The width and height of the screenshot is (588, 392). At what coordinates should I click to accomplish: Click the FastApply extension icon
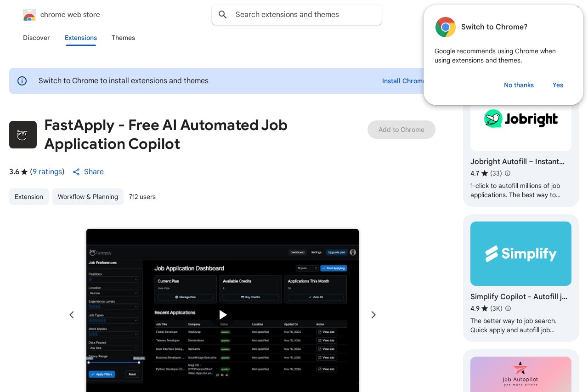(x=23, y=135)
